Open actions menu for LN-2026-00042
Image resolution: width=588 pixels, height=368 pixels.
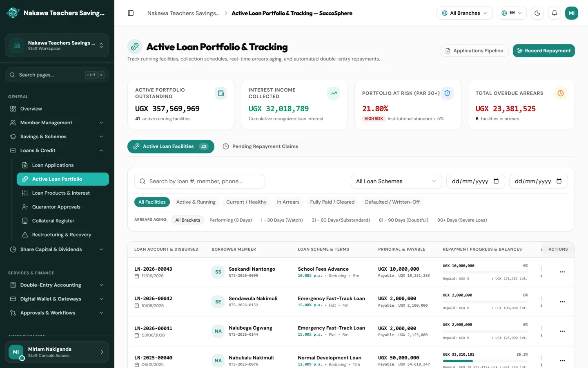point(562,302)
